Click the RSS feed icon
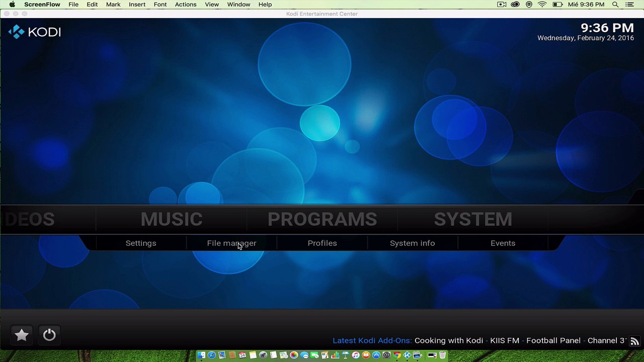This screenshot has width=644, height=362. tap(634, 341)
